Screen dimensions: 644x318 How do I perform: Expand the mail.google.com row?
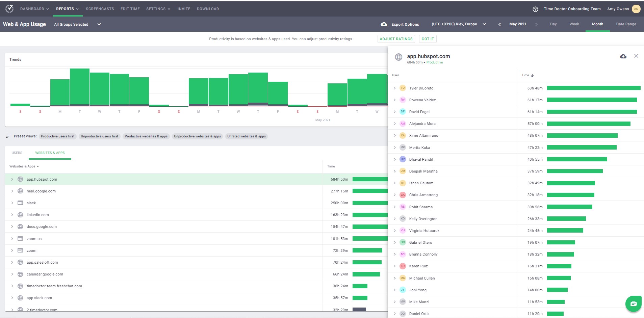pos(12,191)
